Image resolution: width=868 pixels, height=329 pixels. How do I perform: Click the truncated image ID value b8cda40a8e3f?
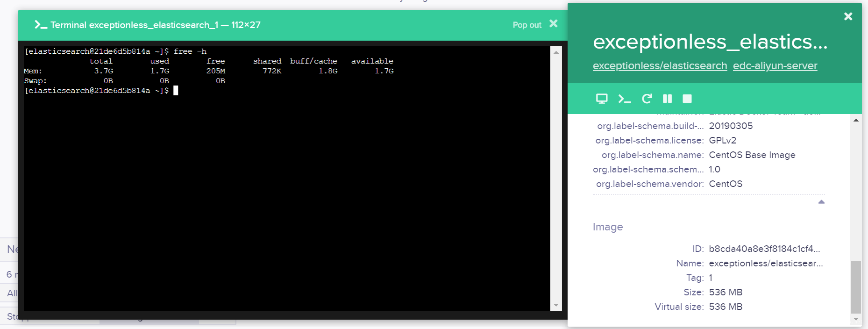coord(764,249)
